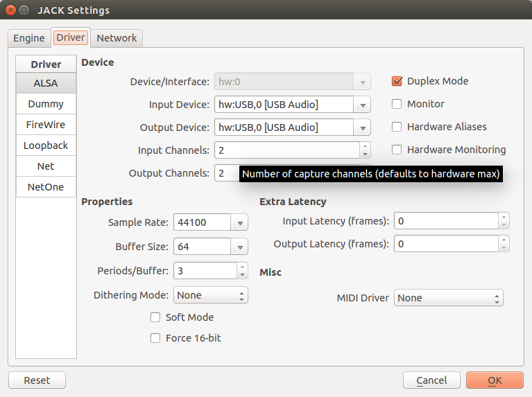This screenshot has height=397, width=532.
Task: Focus the Input Channels value field
Action: pyautogui.click(x=287, y=150)
